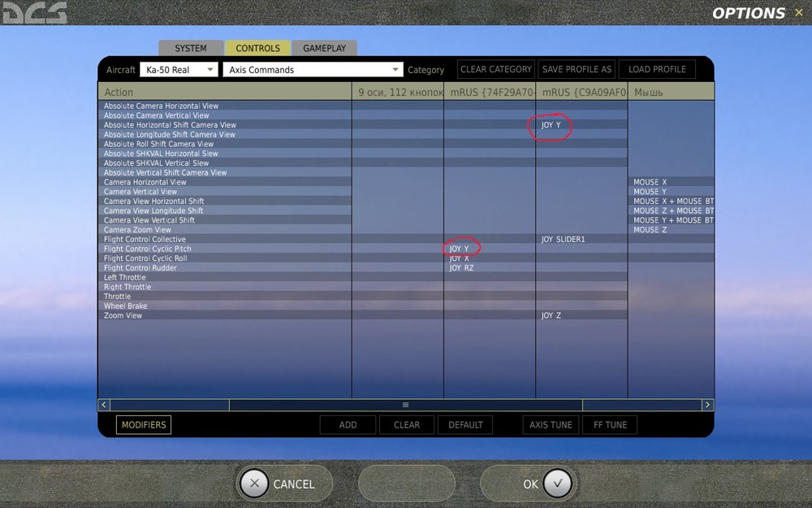Select Left Throttle action
This screenshot has height=508, width=812.
click(x=225, y=277)
